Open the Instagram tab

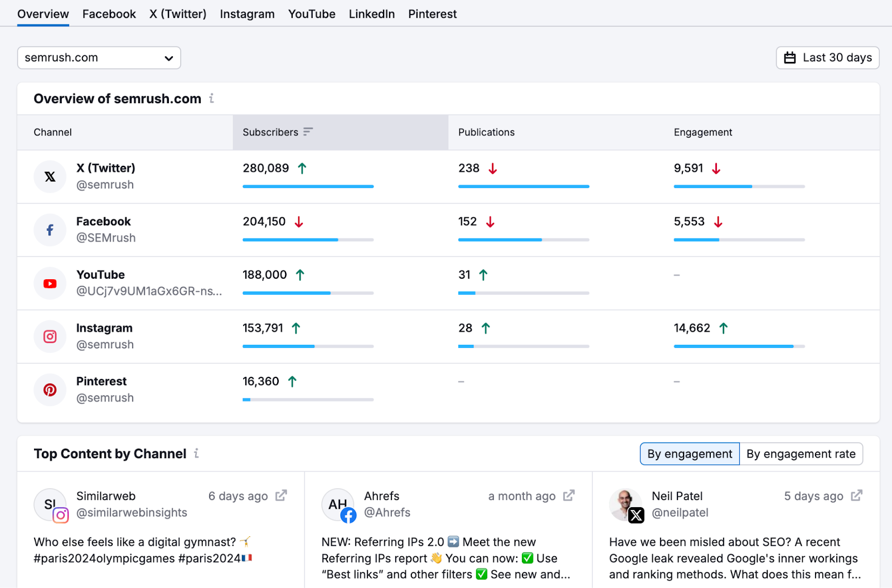tap(247, 14)
